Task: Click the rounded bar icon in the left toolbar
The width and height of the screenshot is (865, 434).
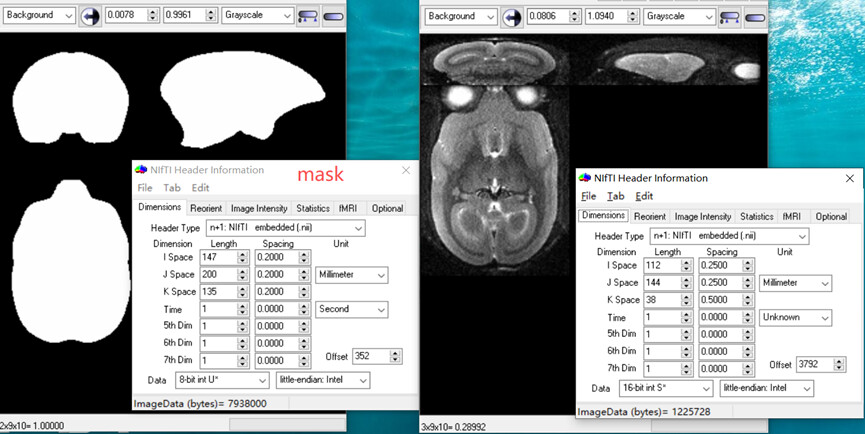Action: point(334,16)
